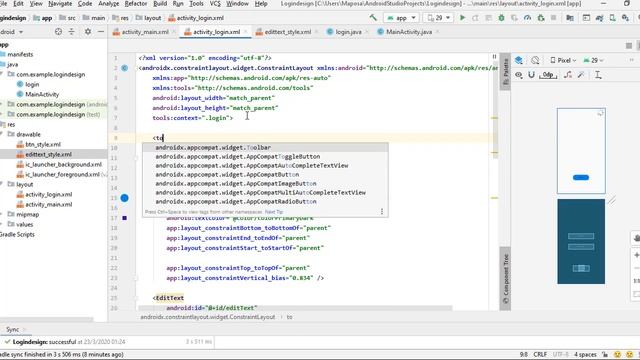
Task: Collapse the drawable folder
Action: tap(2, 134)
